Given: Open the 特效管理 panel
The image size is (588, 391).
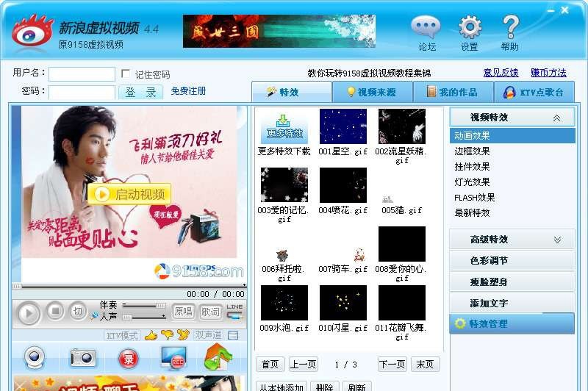Looking at the screenshot, I should tap(512, 323).
